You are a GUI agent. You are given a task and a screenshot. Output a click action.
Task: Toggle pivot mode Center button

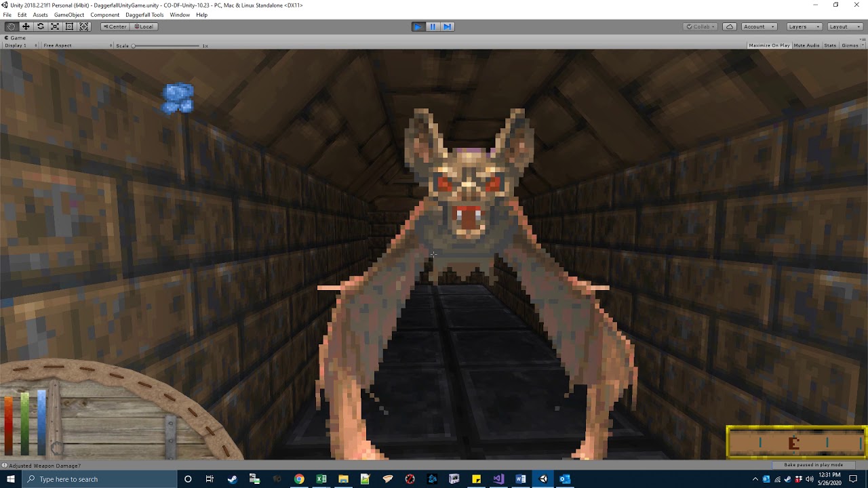(x=115, y=26)
